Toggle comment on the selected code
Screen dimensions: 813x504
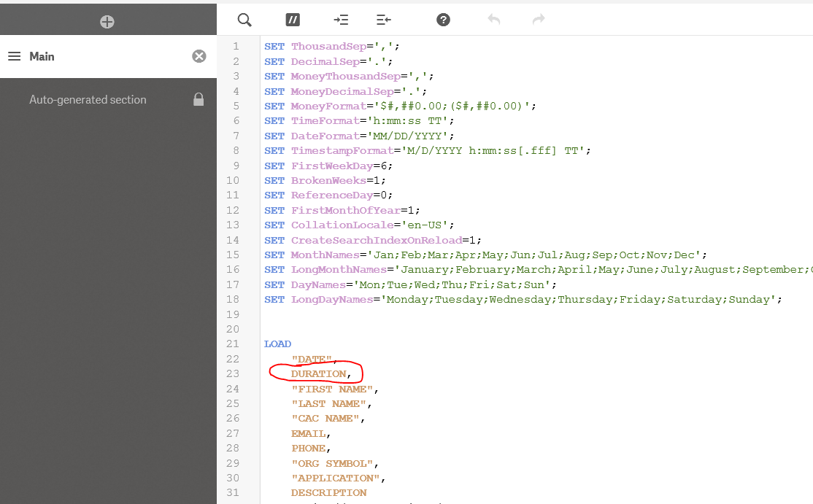coord(293,20)
